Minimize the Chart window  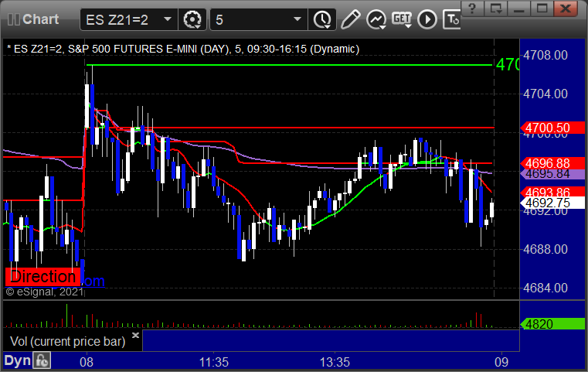click(518, 9)
